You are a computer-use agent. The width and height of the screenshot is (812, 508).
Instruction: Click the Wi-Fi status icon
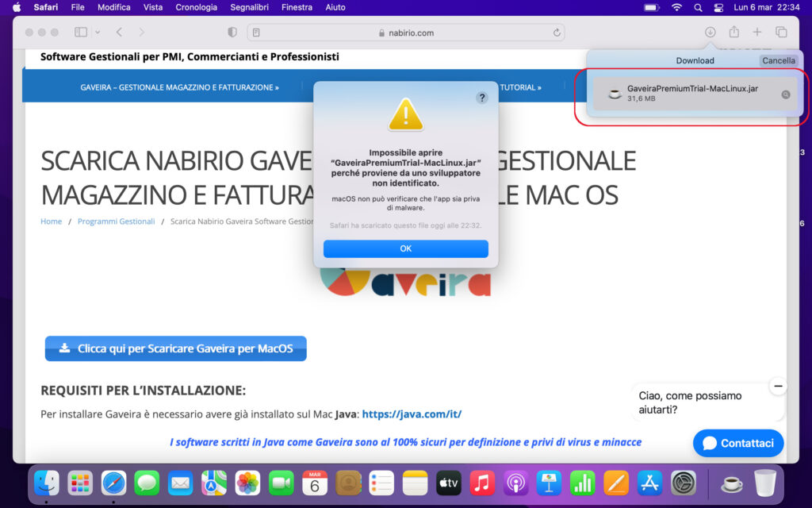(676, 7)
